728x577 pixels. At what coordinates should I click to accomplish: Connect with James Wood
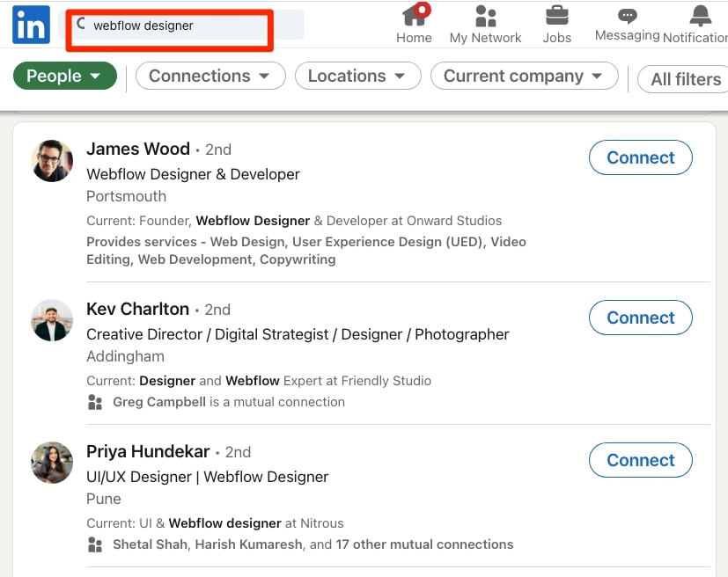[640, 157]
